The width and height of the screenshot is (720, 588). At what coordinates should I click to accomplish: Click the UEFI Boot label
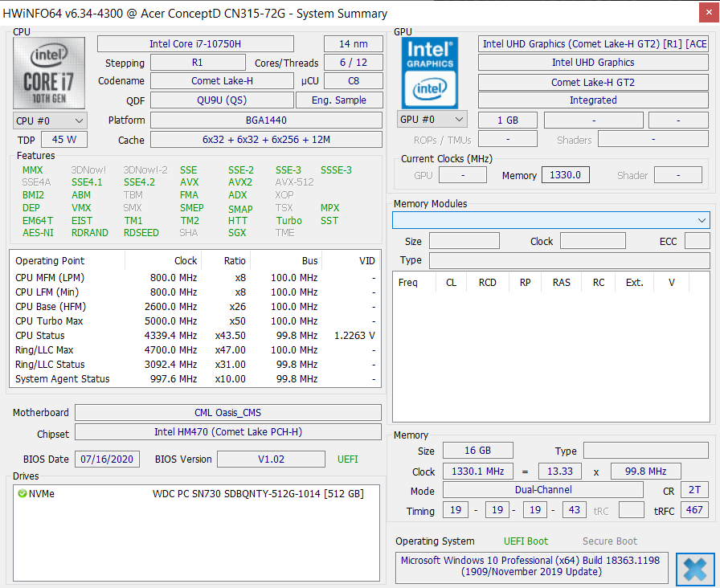[x=526, y=541]
